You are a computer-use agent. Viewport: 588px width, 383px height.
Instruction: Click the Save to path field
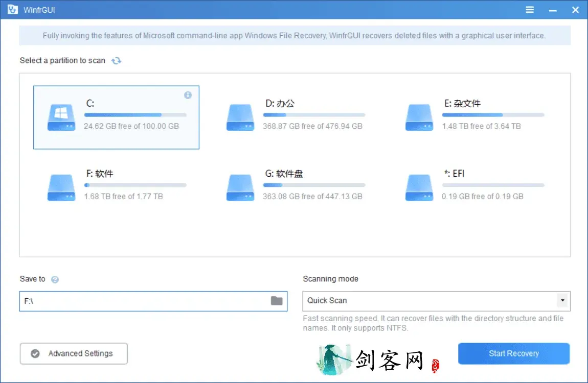point(153,301)
